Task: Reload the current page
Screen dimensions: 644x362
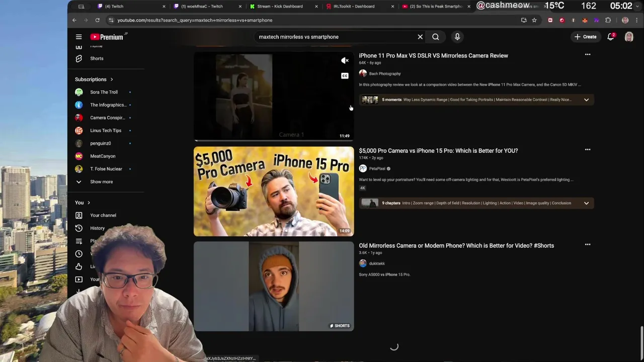Action: coord(97,20)
